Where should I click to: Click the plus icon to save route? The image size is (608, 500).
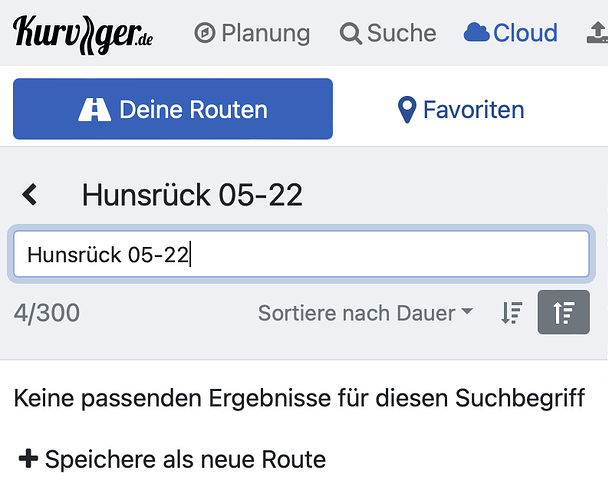28,459
